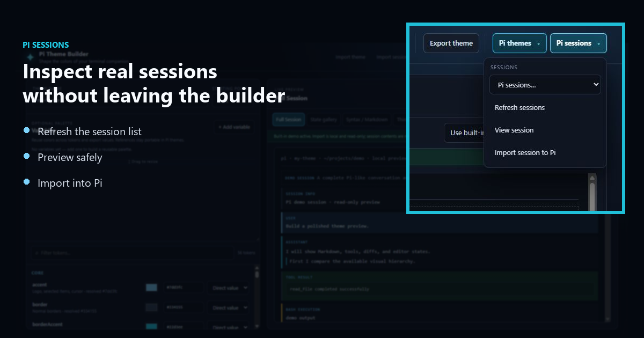Open the accent row Direct value dropdown
The height and width of the screenshot is (338, 644).
(229, 288)
